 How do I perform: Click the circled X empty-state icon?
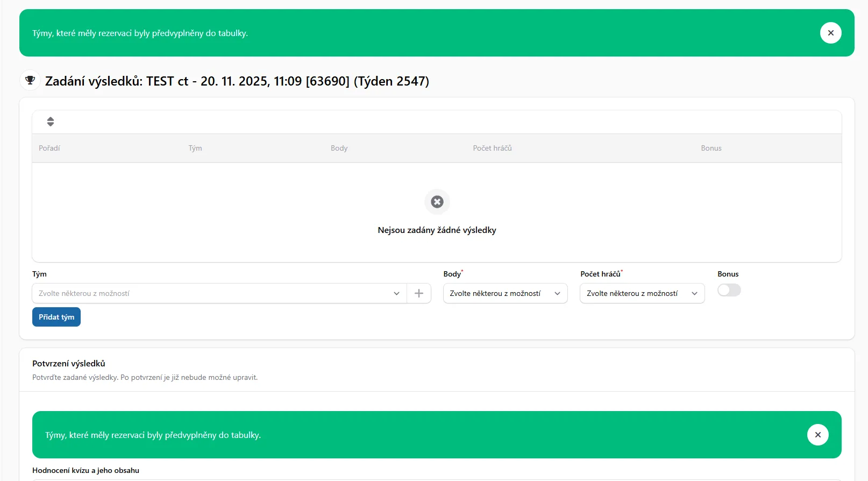437,202
